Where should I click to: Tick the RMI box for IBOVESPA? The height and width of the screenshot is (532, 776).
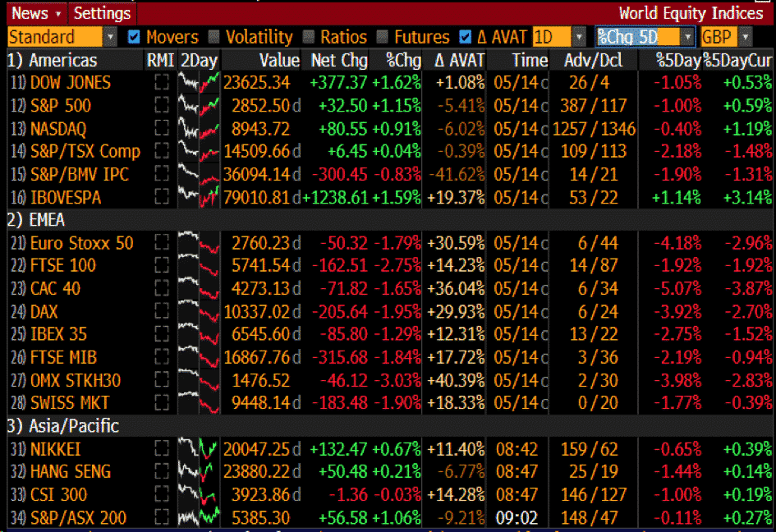[161, 197]
